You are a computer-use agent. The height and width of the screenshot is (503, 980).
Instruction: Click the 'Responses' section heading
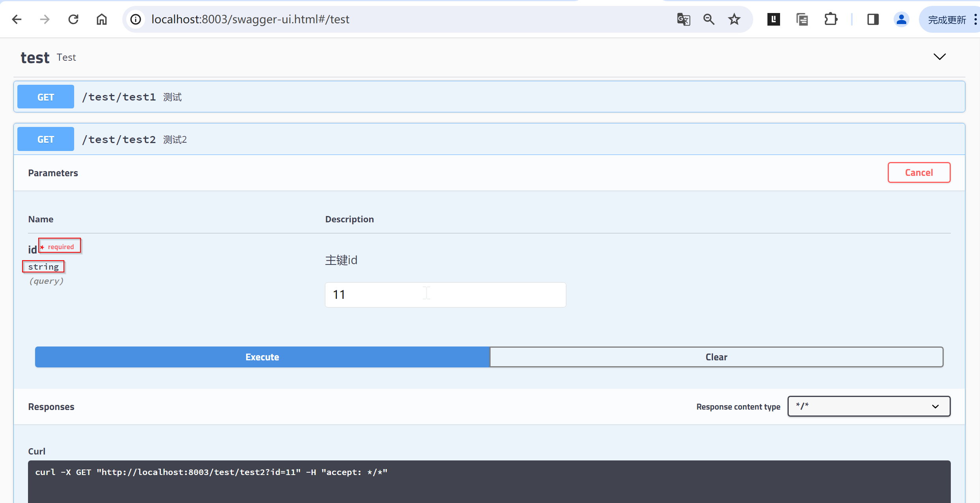(51, 407)
